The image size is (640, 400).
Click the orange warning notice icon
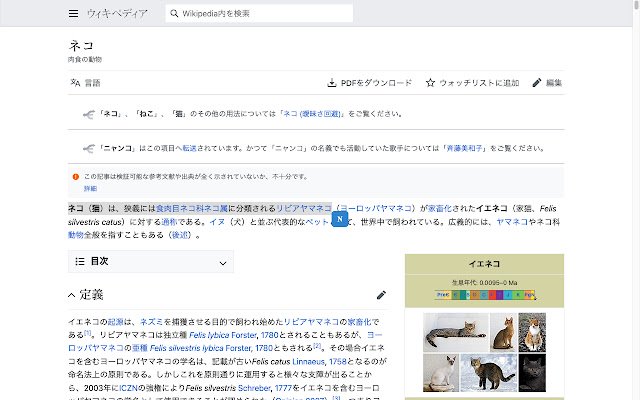pyautogui.click(x=76, y=177)
